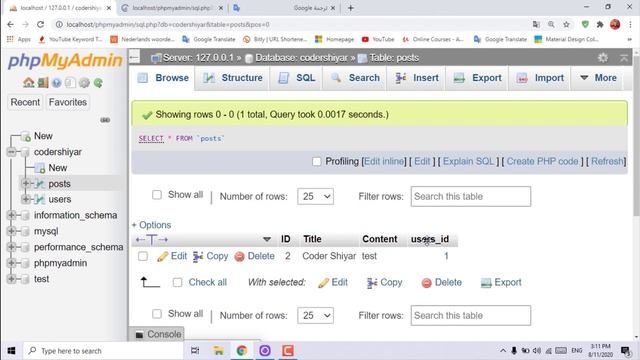Open the More tab dropdown

tap(598, 78)
